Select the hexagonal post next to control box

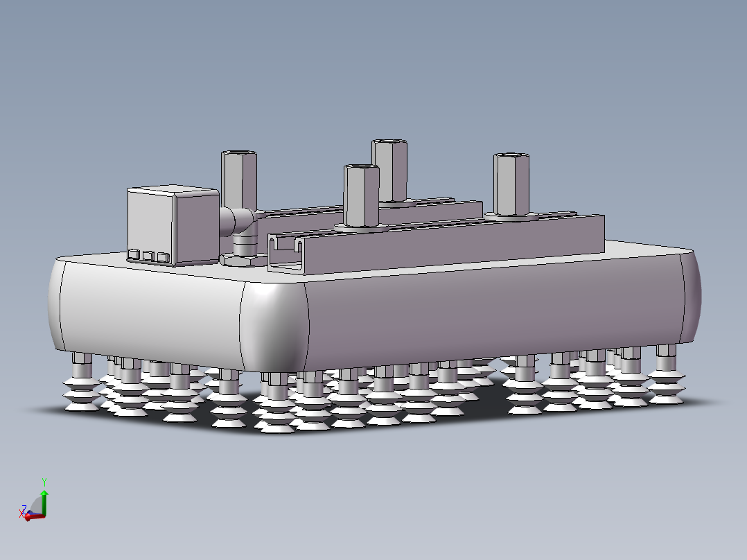[x=239, y=181]
